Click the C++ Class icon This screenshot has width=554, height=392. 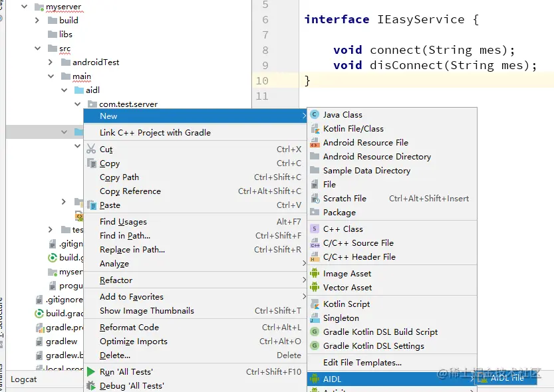[315, 229]
